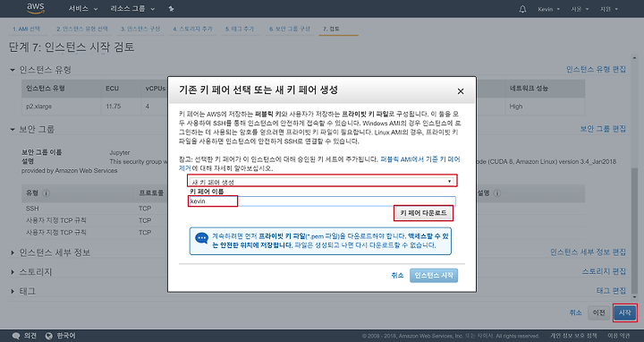
Task: Open the 서비스 menu
Action: click(83, 9)
